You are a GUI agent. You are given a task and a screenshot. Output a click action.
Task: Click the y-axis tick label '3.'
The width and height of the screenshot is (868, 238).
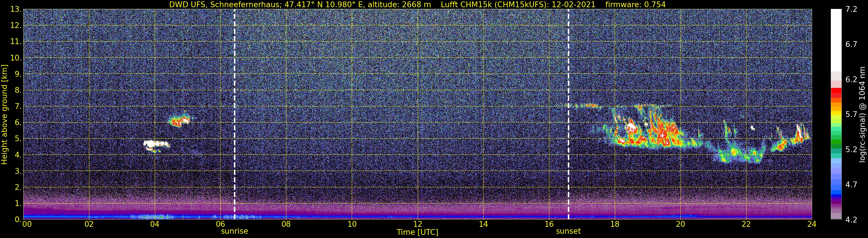tap(18, 171)
